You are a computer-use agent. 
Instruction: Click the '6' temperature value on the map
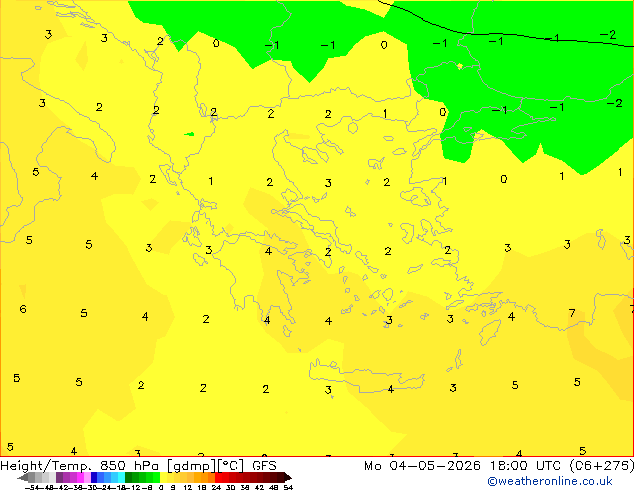click(23, 309)
